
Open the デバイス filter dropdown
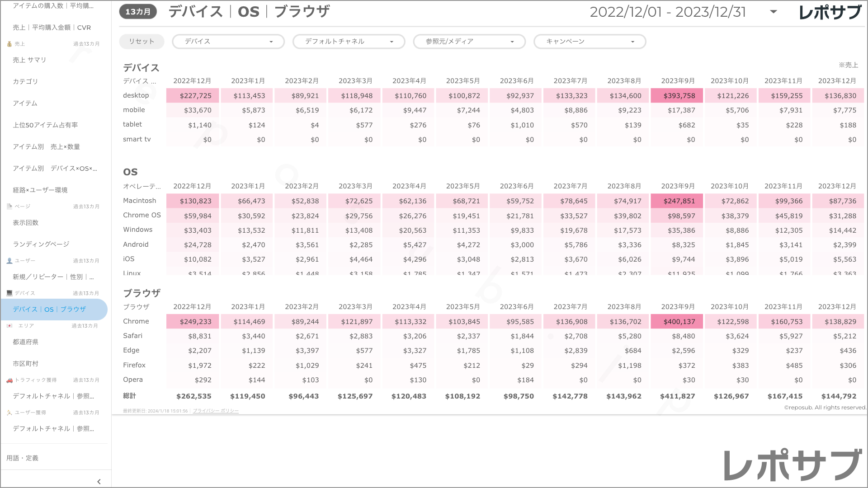click(228, 42)
